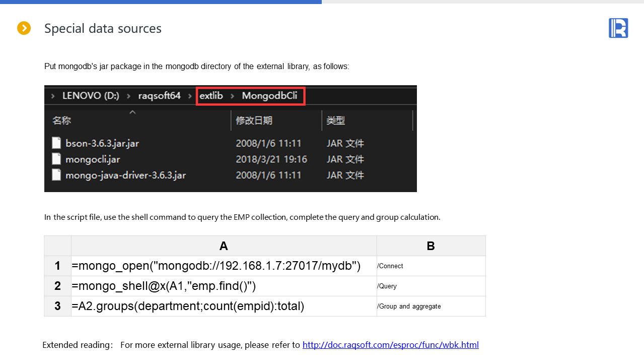Click the Special data sources heading
644x363 pixels.
[103, 28]
